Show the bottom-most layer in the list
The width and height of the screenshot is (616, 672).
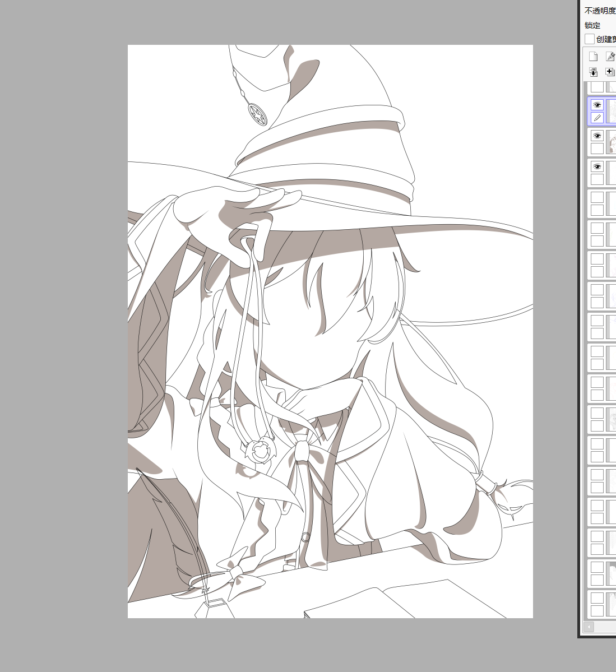pyautogui.click(x=597, y=598)
